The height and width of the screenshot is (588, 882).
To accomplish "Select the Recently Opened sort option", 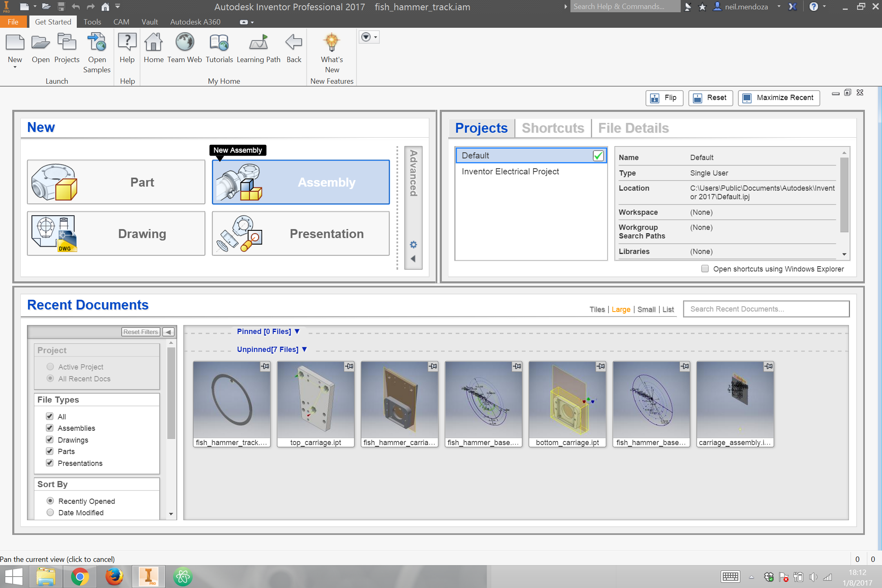I will [50, 501].
